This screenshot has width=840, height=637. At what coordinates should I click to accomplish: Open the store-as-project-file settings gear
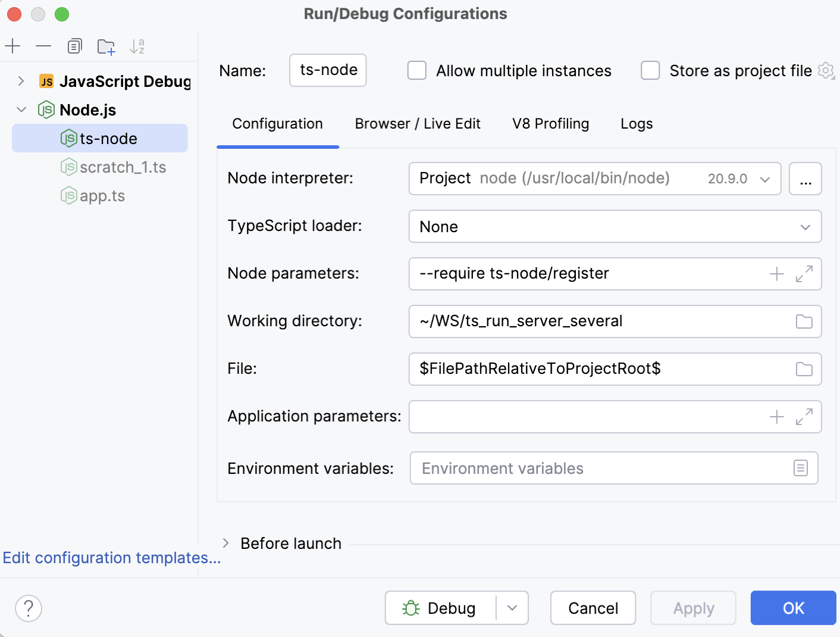pyautogui.click(x=826, y=70)
